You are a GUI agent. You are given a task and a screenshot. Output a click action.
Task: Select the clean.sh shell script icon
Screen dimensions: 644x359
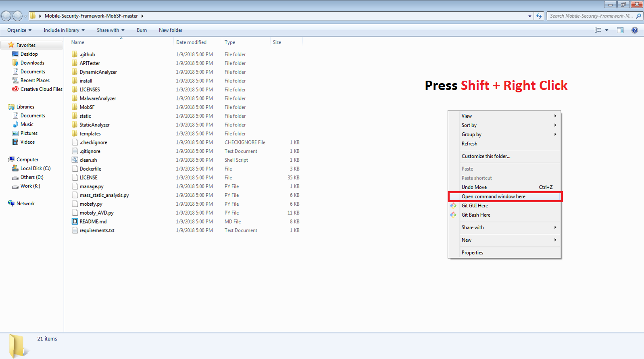pyautogui.click(x=75, y=160)
